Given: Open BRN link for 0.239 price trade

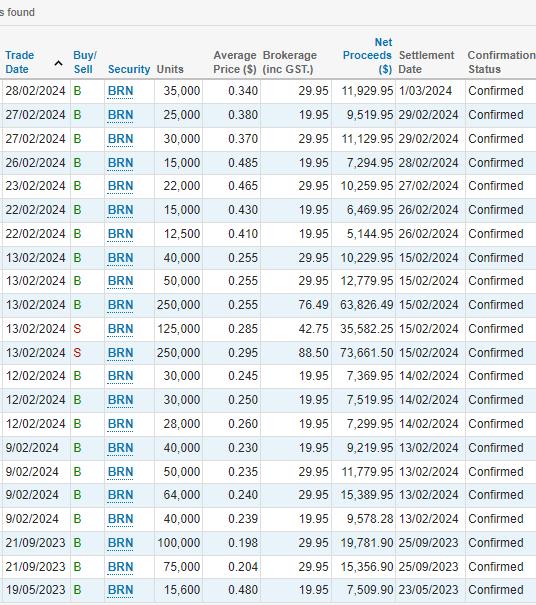Looking at the screenshot, I should click(x=120, y=519).
